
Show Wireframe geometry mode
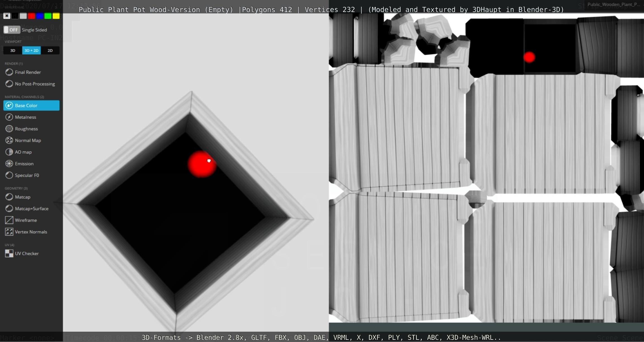(x=26, y=220)
